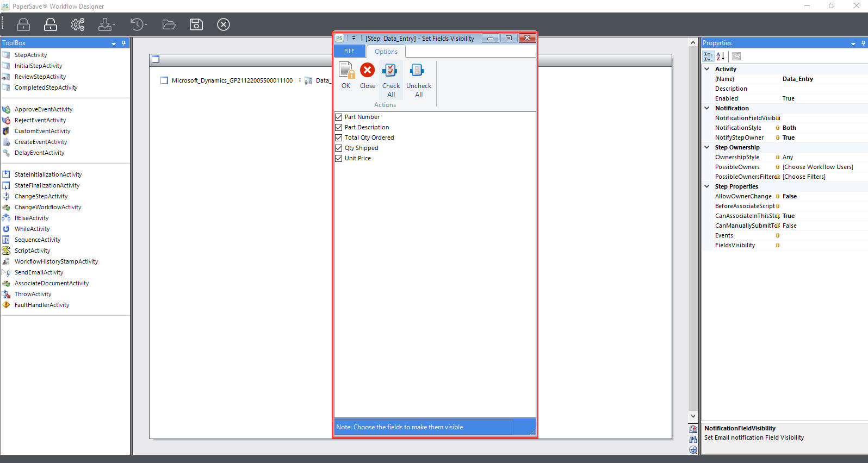868x463 pixels.
Task: Collapse the Step Ownership property group
Action: (707, 147)
